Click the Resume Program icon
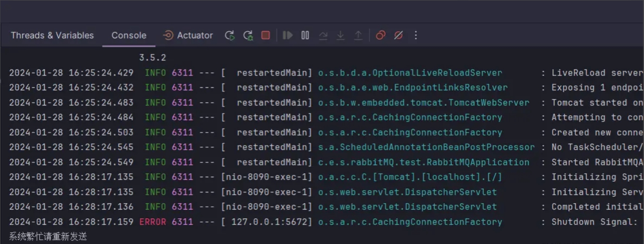644x244 pixels. tap(288, 35)
